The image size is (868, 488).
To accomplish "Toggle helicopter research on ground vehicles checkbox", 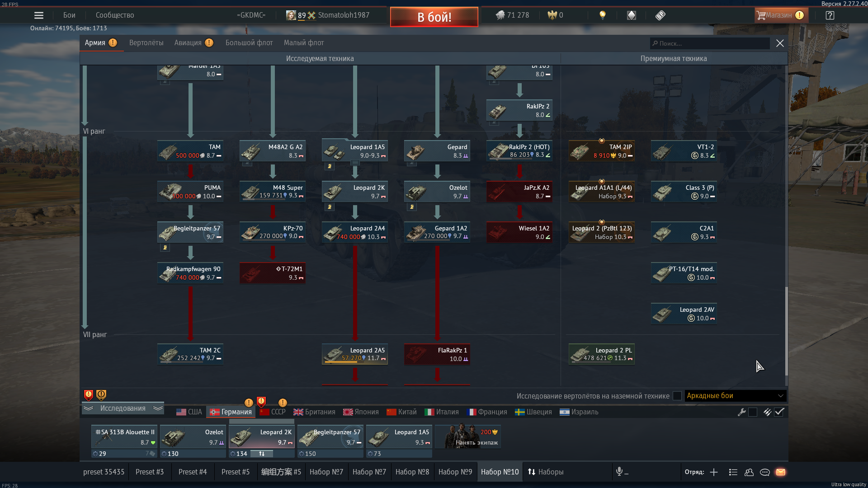I will tap(677, 396).
